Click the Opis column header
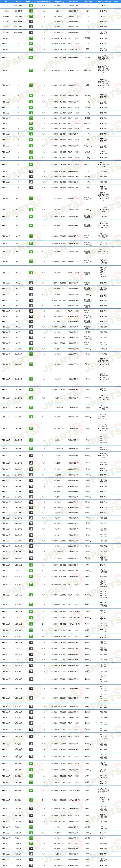The image size is (121, 868). click(x=116, y=2)
